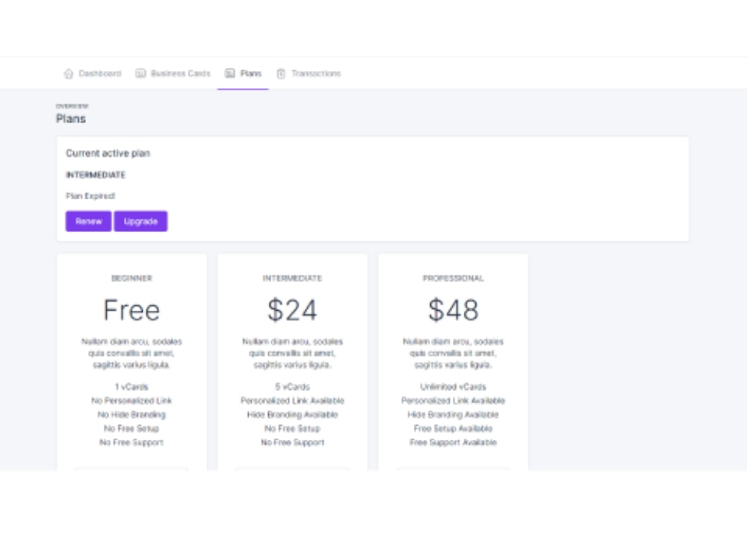Open the Dashboard tab

[x=93, y=73]
